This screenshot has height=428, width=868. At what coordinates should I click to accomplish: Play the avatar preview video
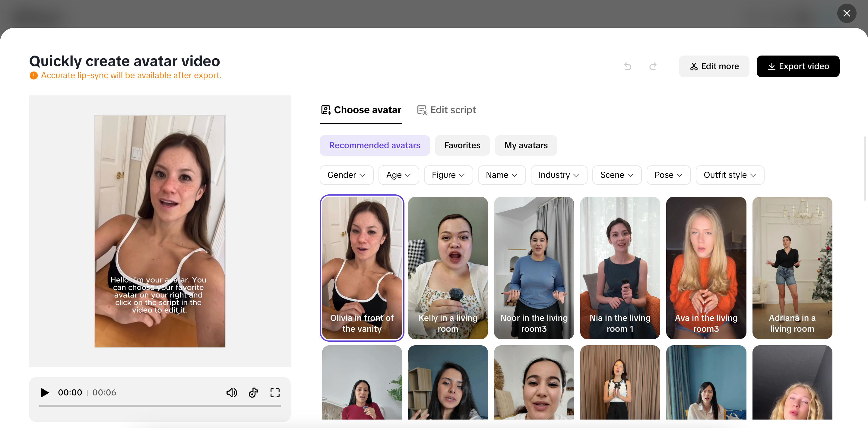click(44, 392)
